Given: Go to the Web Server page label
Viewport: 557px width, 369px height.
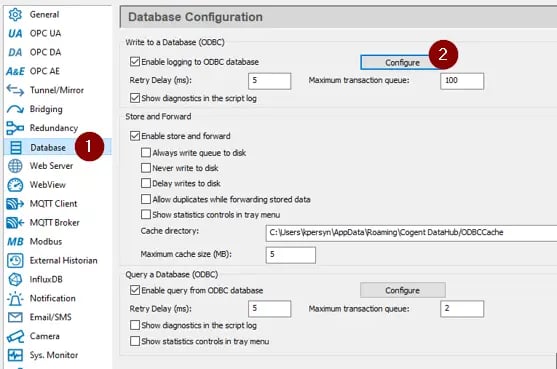Looking at the screenshot, I should pos(52,166).
